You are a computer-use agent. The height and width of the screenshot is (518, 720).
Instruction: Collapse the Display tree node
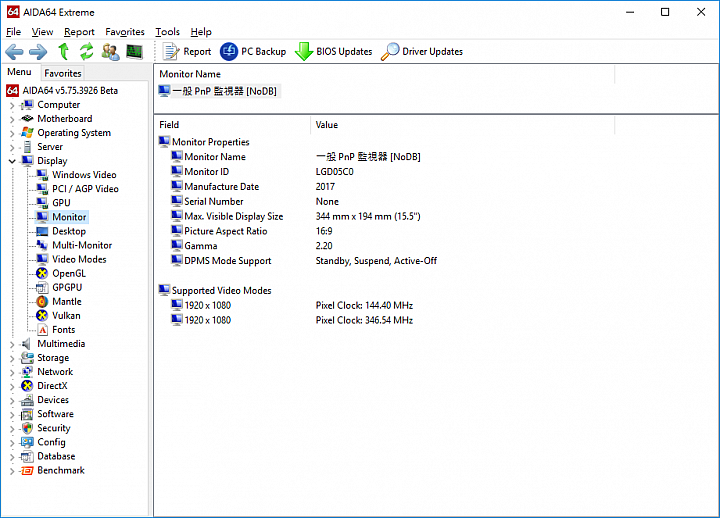[x=12, y=161]
